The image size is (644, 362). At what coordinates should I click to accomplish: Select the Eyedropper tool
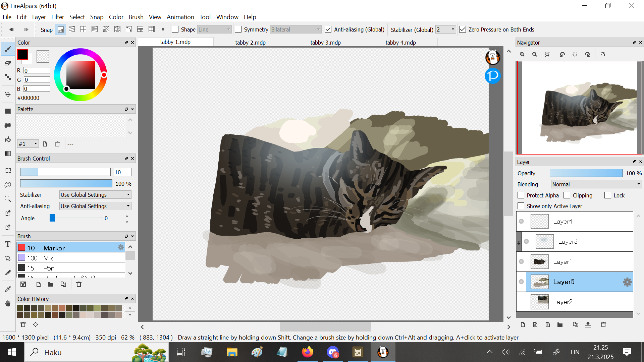[x=8, y=289]
